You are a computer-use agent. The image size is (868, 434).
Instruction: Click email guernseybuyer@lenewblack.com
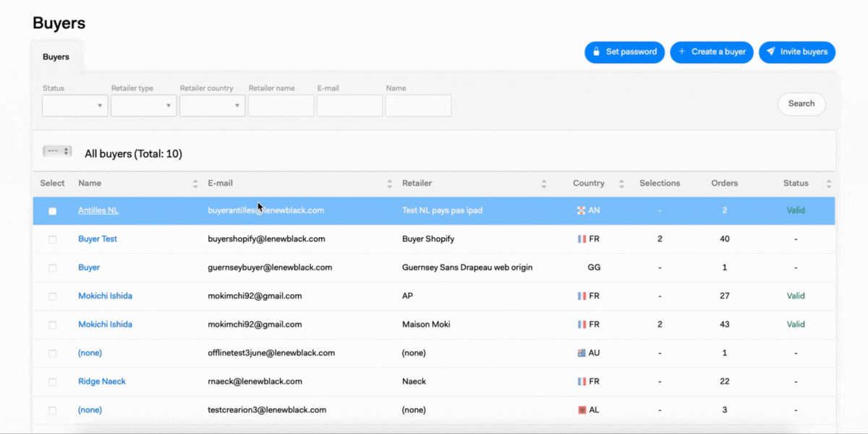pos(270,267)
